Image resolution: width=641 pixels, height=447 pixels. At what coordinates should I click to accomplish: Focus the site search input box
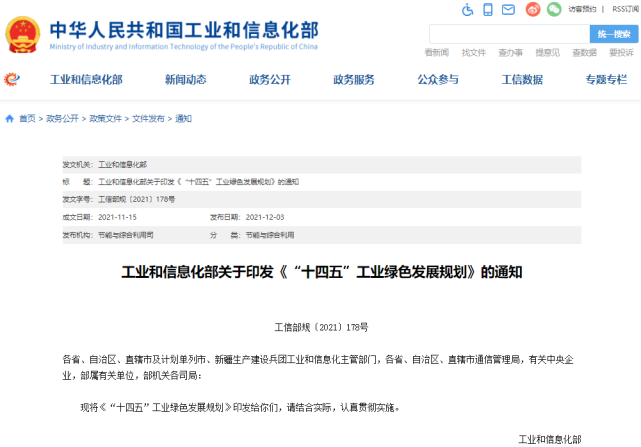click(x=509, y=34)
